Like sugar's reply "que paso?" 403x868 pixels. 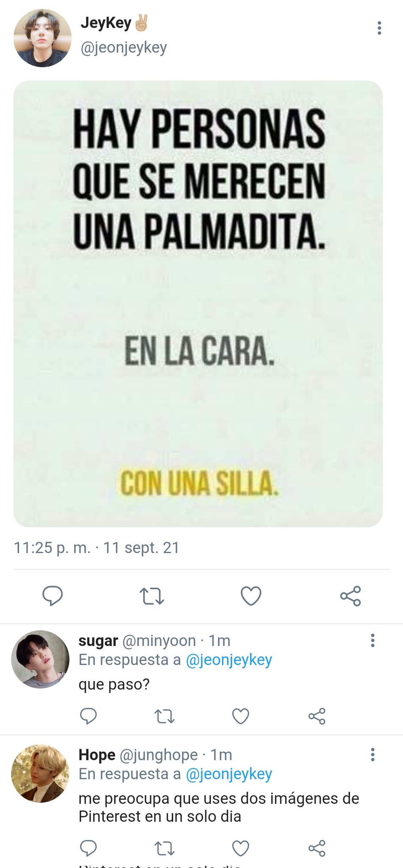(x=241, y=716)
